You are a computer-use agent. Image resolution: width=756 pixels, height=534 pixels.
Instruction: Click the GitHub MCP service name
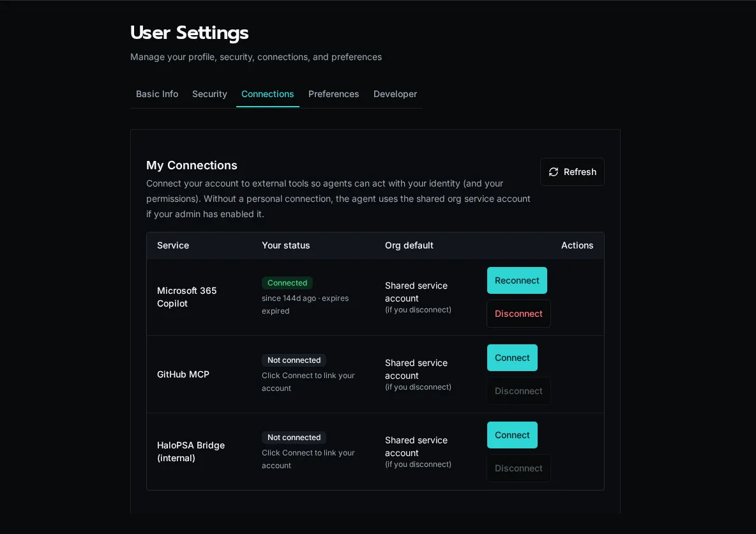[x=183, y=374]
